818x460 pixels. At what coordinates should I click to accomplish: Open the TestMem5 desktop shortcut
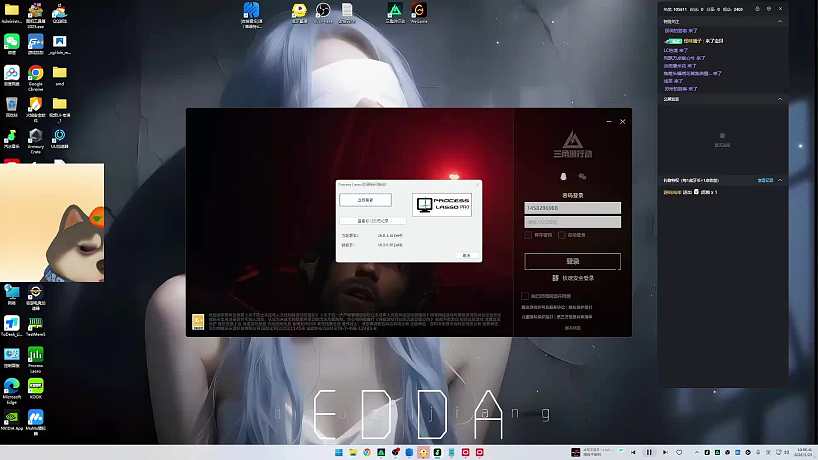(x=35, y=325)
